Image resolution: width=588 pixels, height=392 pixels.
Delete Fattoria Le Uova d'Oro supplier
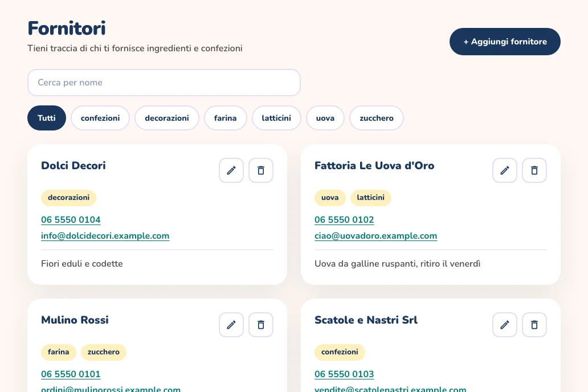point(534,170)
